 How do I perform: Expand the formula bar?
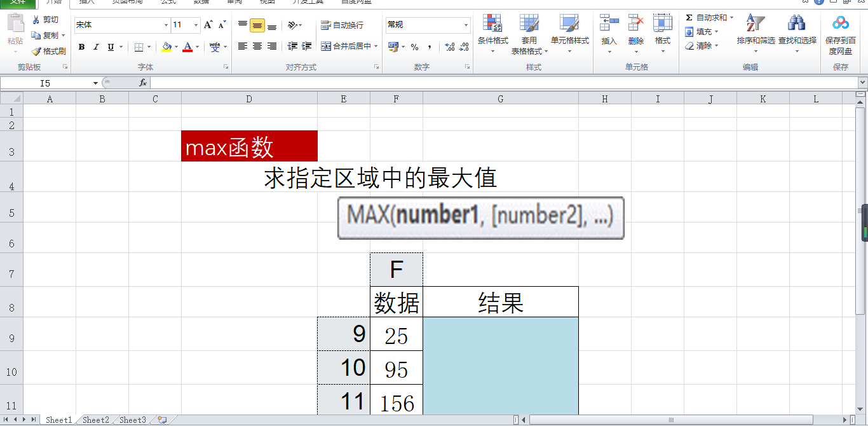tap(862, 83)
